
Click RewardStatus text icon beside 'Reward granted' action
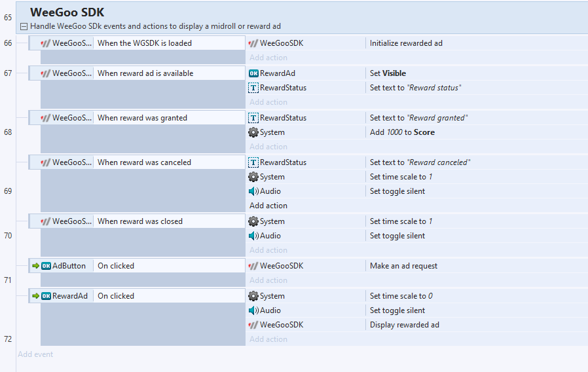[x=253, y=118]
